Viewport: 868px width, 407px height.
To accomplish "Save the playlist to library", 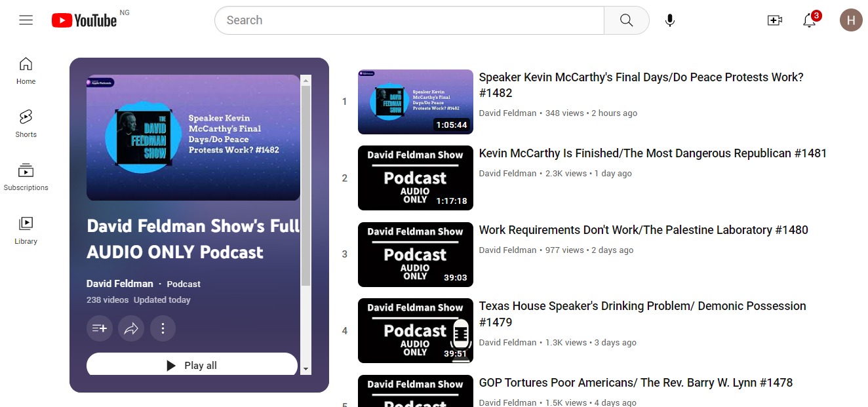I will pyautogui.click(x=100, y=328).
